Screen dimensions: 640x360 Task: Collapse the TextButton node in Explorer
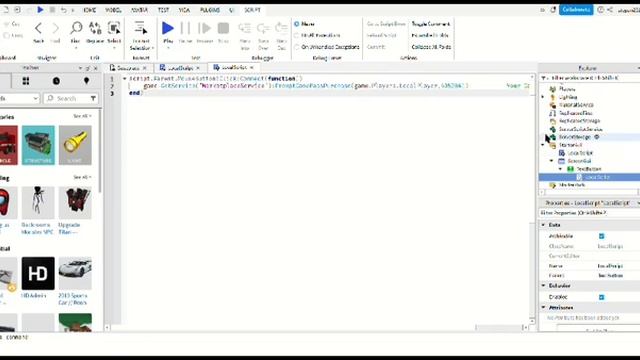pyautogui.click(x=560, y=169)
